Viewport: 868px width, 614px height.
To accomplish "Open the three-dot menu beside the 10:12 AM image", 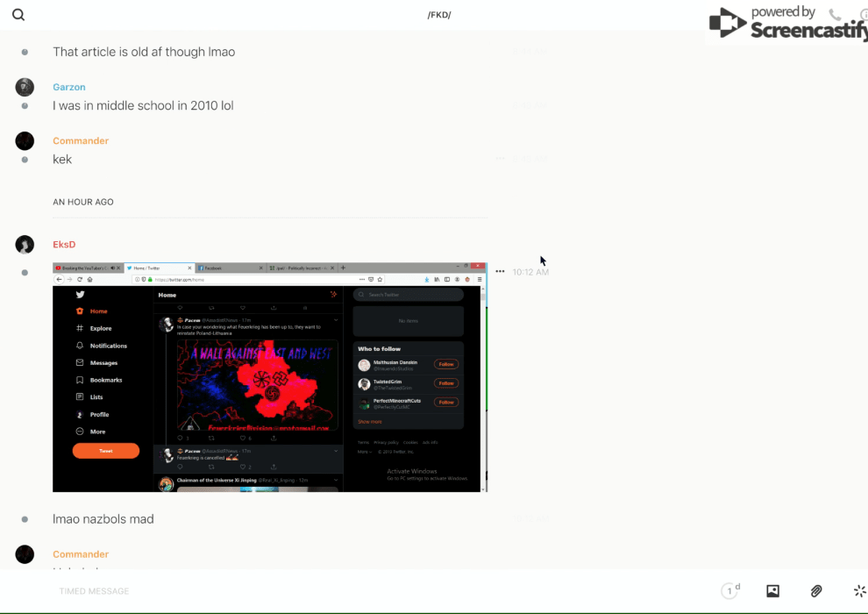I will pyautogui.click(x=500, y=272).
